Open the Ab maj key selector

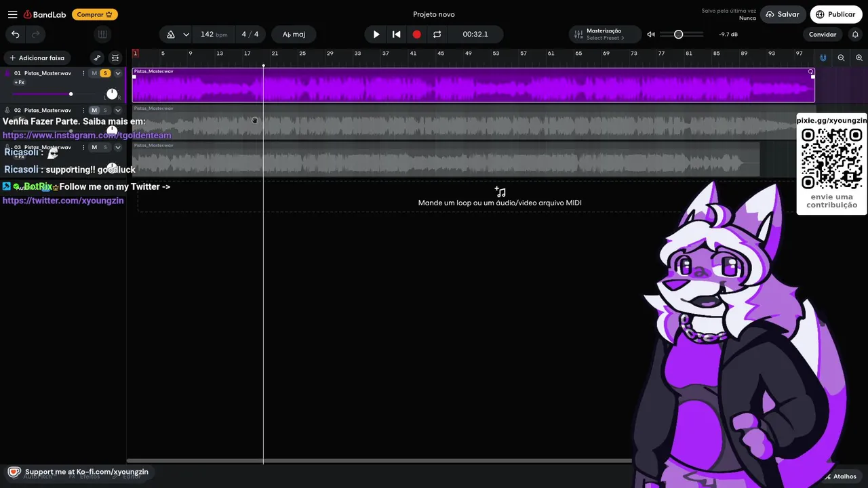coord(294,35)
